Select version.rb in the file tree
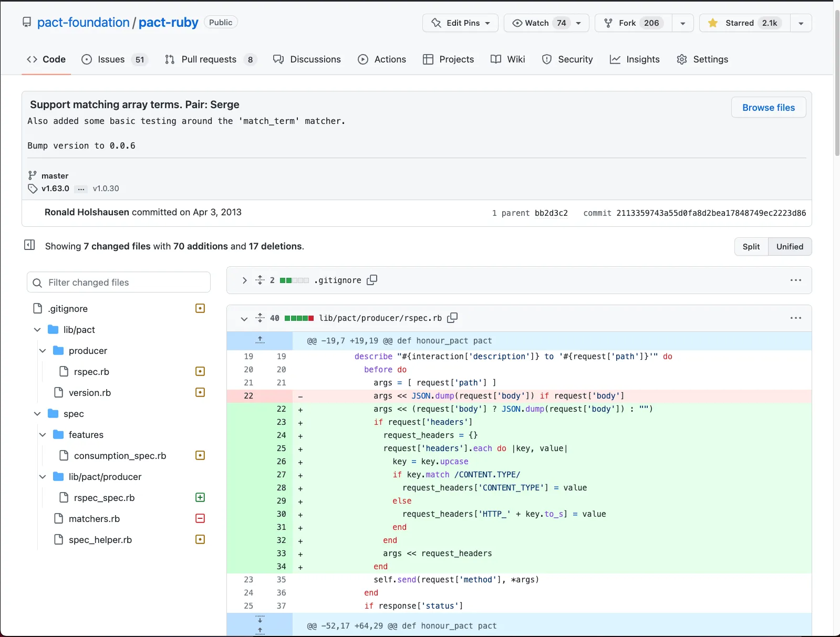The height and width of the screenshot is (637, 840). [90, 392]
